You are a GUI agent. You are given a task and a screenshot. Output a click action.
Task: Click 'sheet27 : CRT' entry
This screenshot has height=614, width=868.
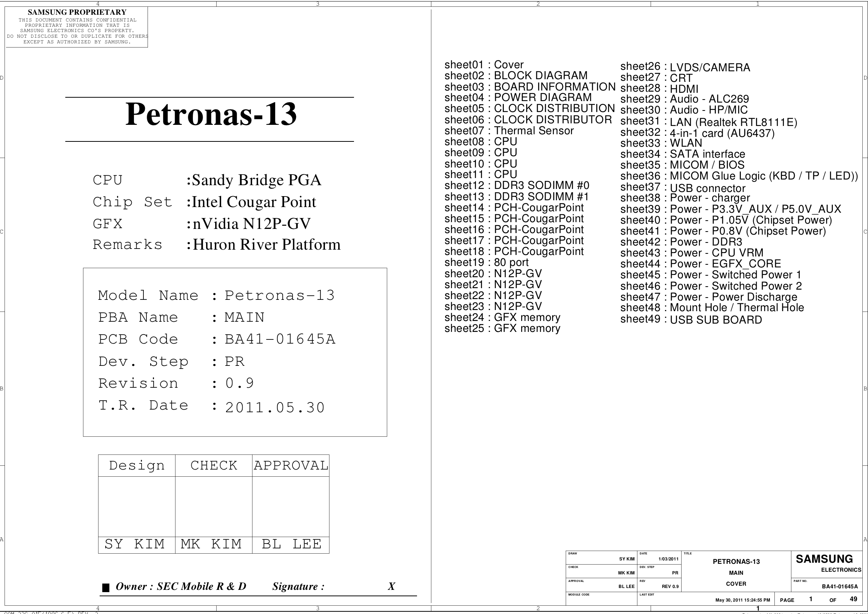656,78
